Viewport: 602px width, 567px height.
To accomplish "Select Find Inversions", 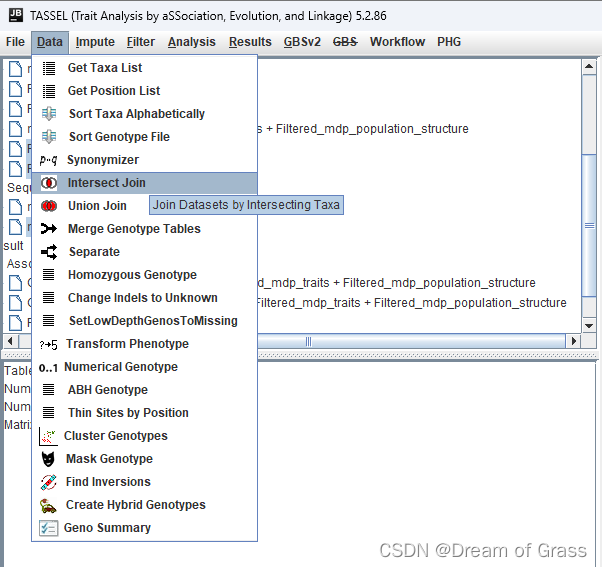I will click(x=144, y=483).
